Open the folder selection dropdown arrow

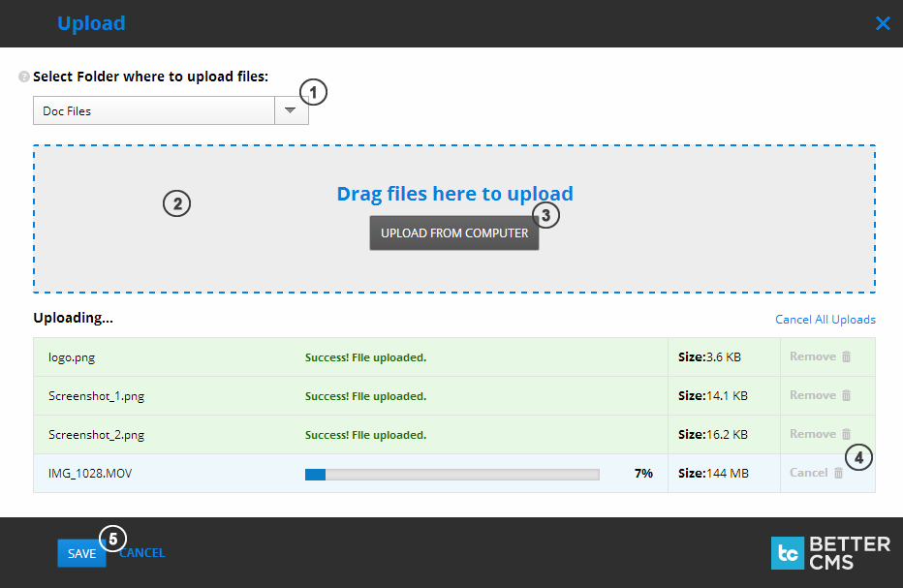290,110
